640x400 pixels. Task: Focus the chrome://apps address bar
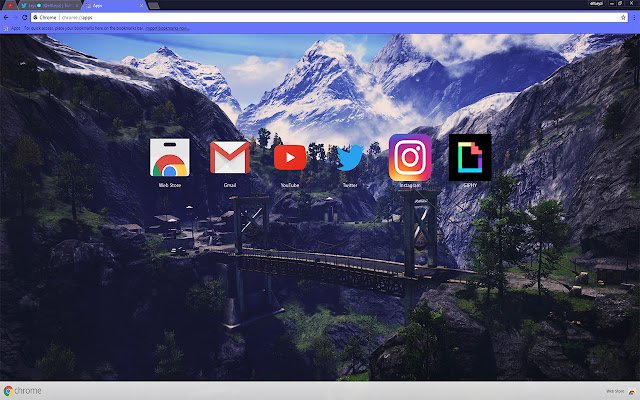tap(327, 18)
